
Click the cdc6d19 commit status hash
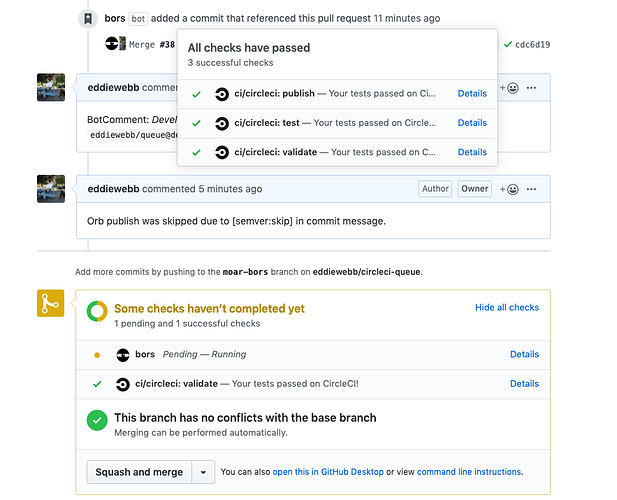pos(532,44)
